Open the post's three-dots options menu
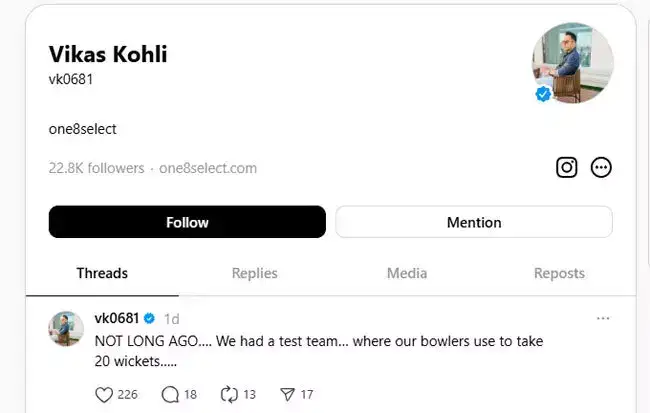The width and height of the screenshot is (650, 413). coord(603,318)
